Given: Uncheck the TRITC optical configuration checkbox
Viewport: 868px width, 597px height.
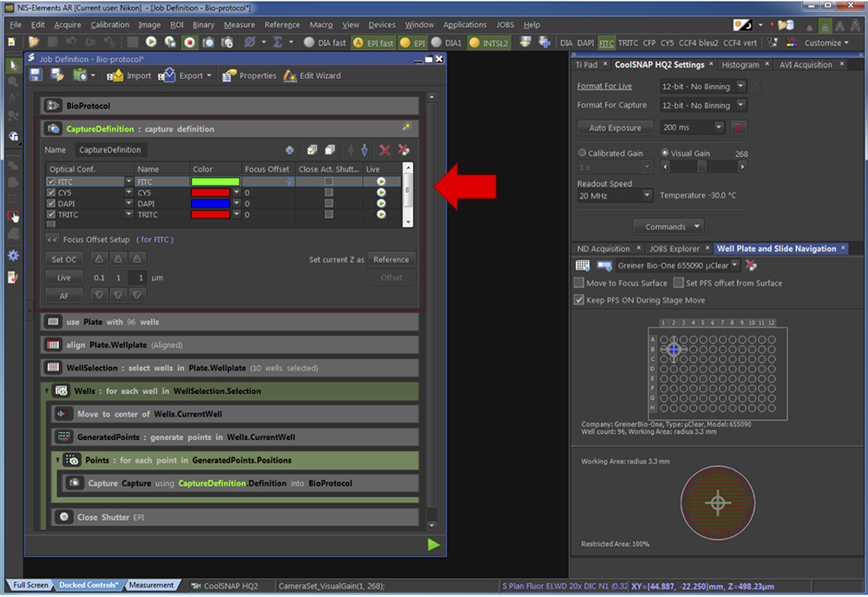Looking at the screenshot, I should 51,214.
